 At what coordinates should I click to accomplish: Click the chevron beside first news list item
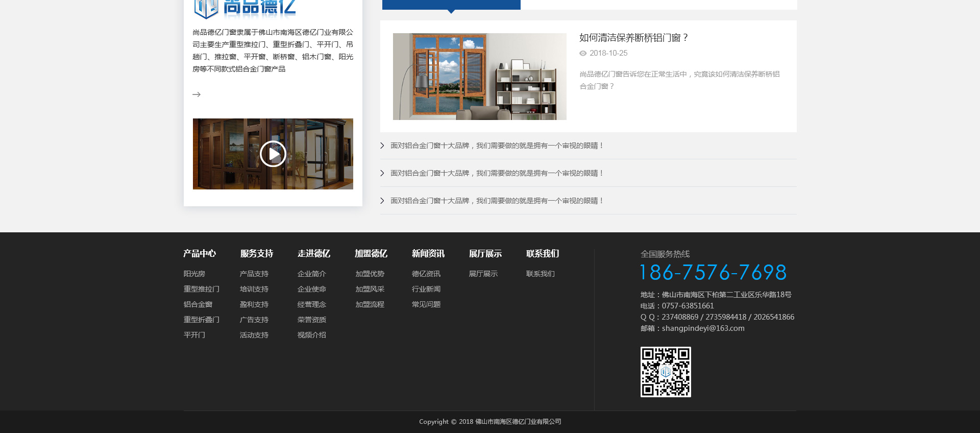point(382,146)
